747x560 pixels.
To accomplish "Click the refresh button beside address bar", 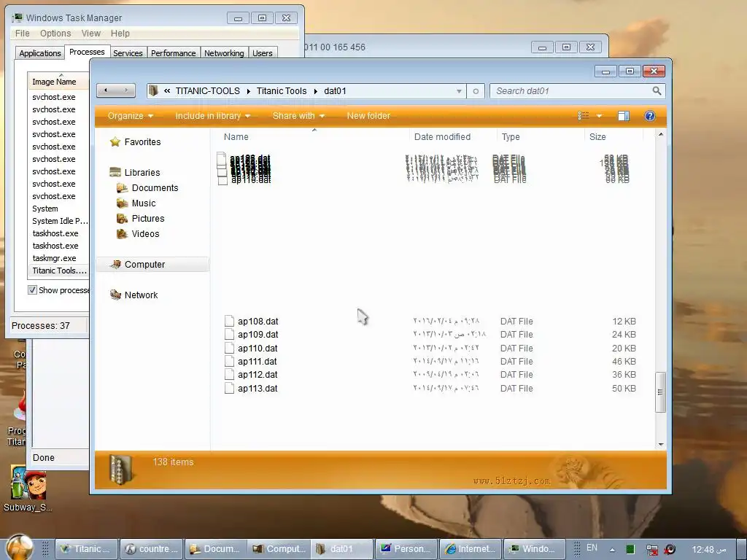I will point(476,91).
